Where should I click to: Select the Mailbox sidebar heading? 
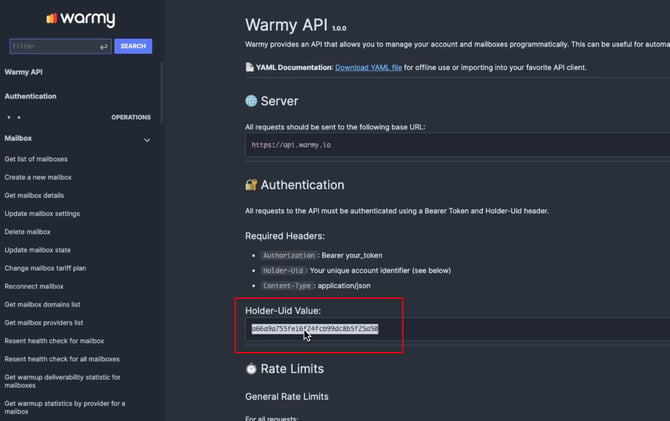tap(18, 138)
